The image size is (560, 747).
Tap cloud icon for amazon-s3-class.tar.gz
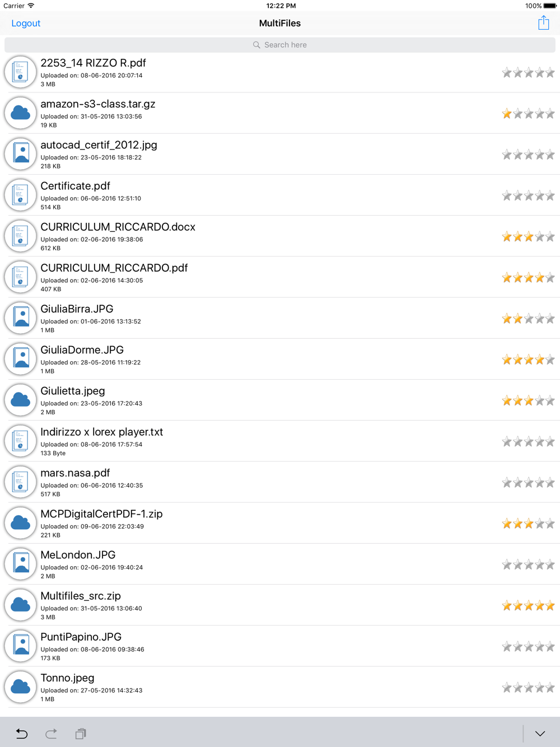tap(21, 113)
